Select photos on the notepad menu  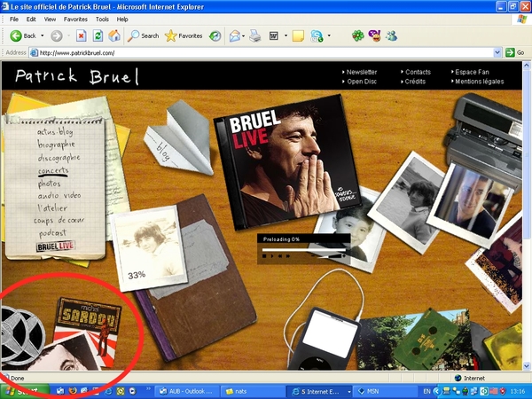coord(49,184)
